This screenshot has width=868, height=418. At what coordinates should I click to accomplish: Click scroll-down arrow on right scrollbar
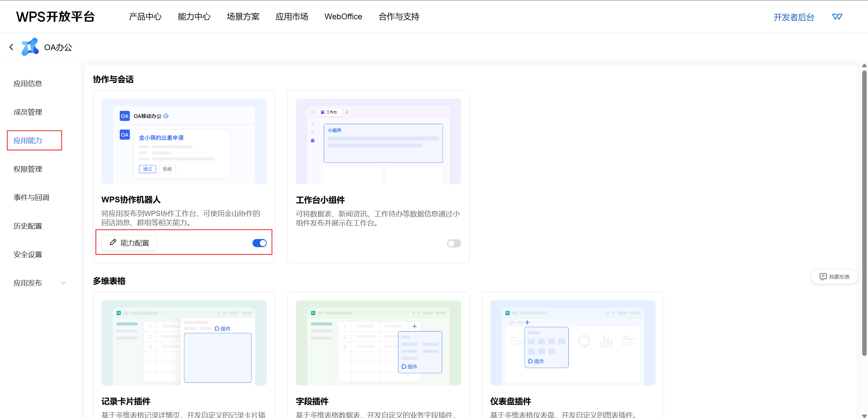(864, 416)
